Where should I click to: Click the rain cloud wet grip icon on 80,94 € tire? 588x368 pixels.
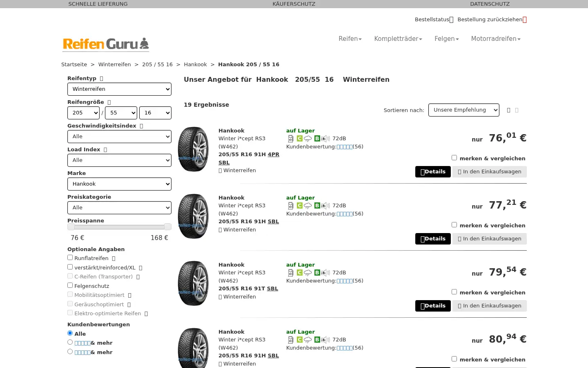pos(308,340)
